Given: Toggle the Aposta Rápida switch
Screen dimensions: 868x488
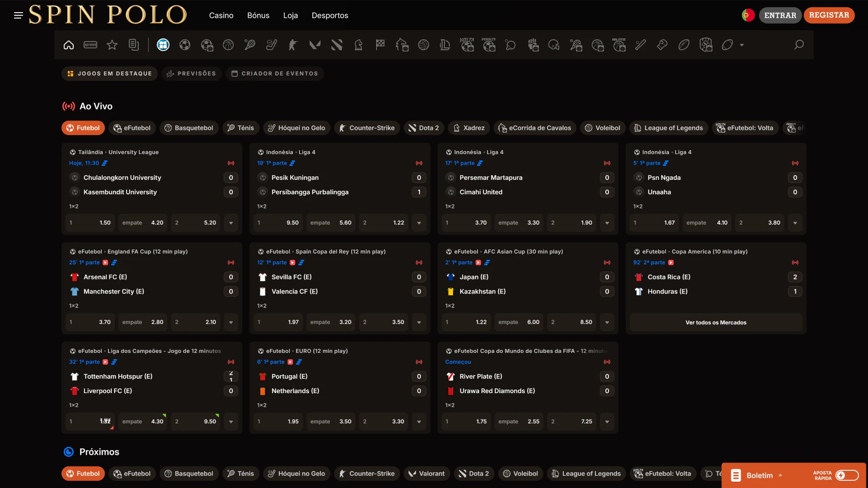Looking at the screenshot, I should pos(847,475).
